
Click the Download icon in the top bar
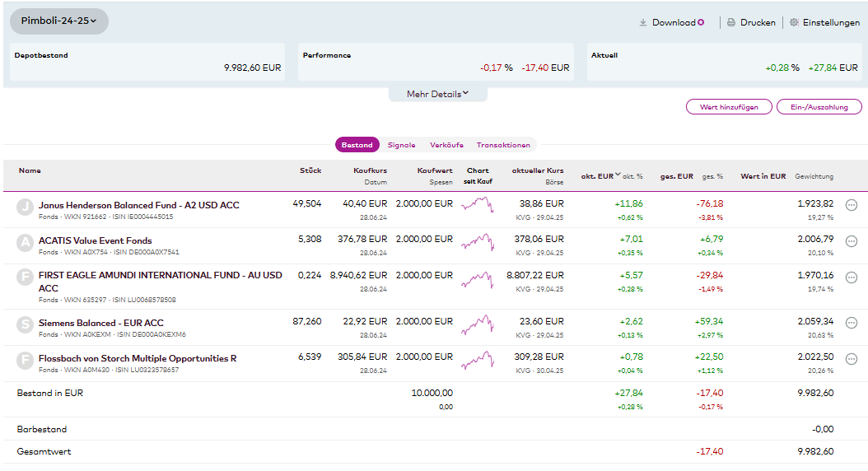tap(643, 23)
